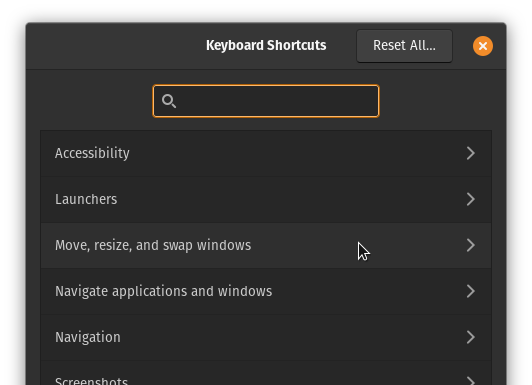This screenshot has width=532, height=385.
Task: Select the Launchers row label
Action: (x=86, y=199)
